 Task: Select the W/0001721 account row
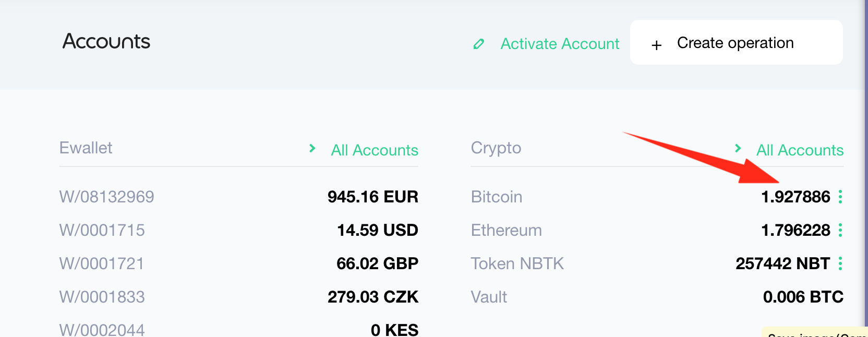pyautogui.click(x=239, y=263)
